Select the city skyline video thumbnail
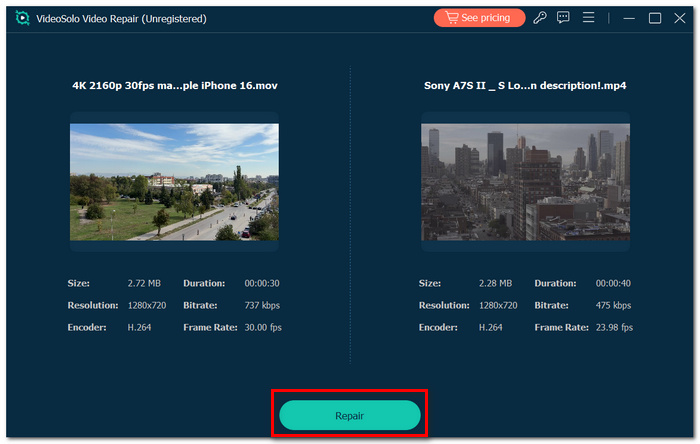The image size is (700, 444). tap(525, 182)
